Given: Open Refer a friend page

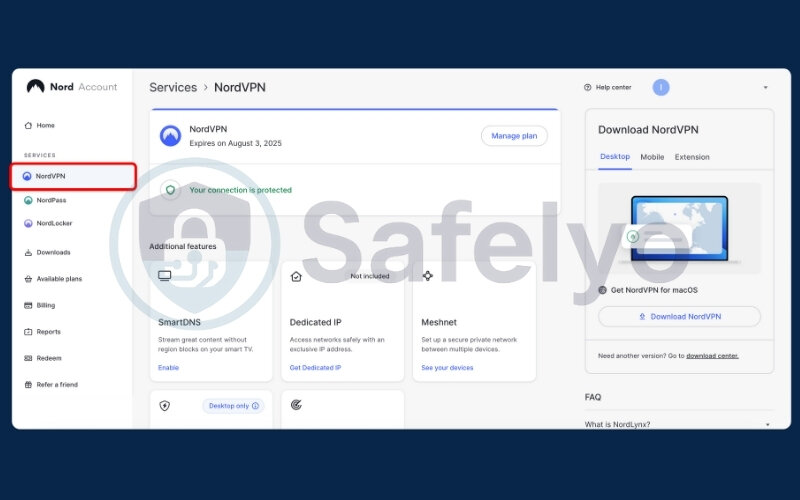Looking at the screenshot, I should click(x=56, y=384).
